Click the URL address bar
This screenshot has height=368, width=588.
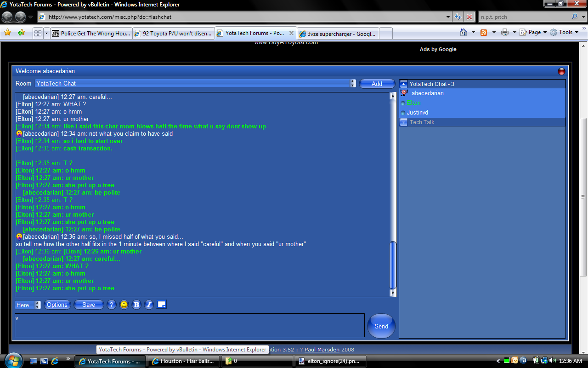click(x=241, y=17)
